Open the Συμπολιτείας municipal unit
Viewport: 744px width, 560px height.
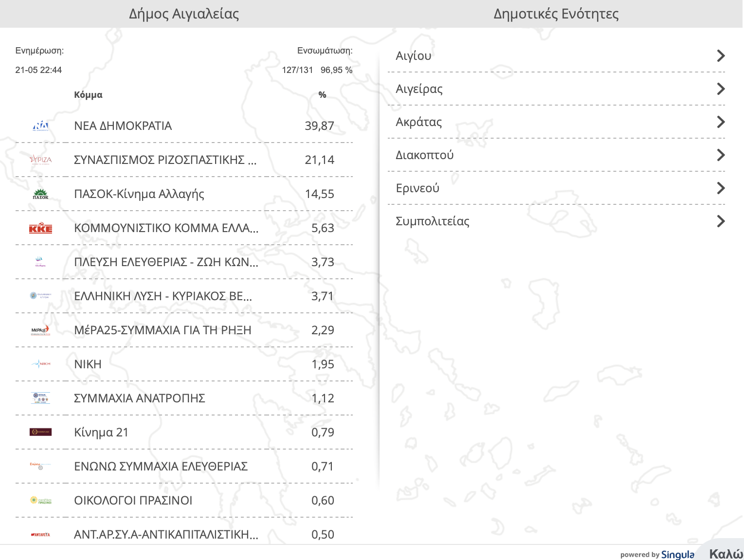click(x=556, y=221)
